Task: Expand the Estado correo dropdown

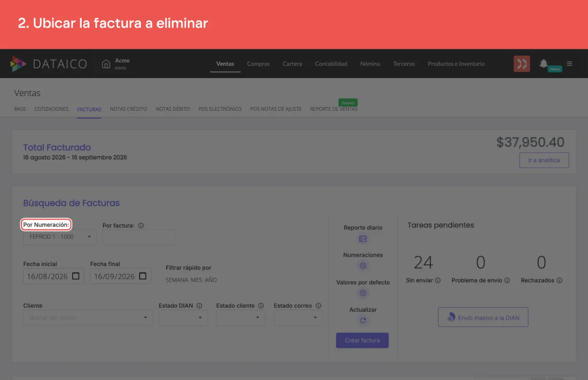Action: pos(299,318)
